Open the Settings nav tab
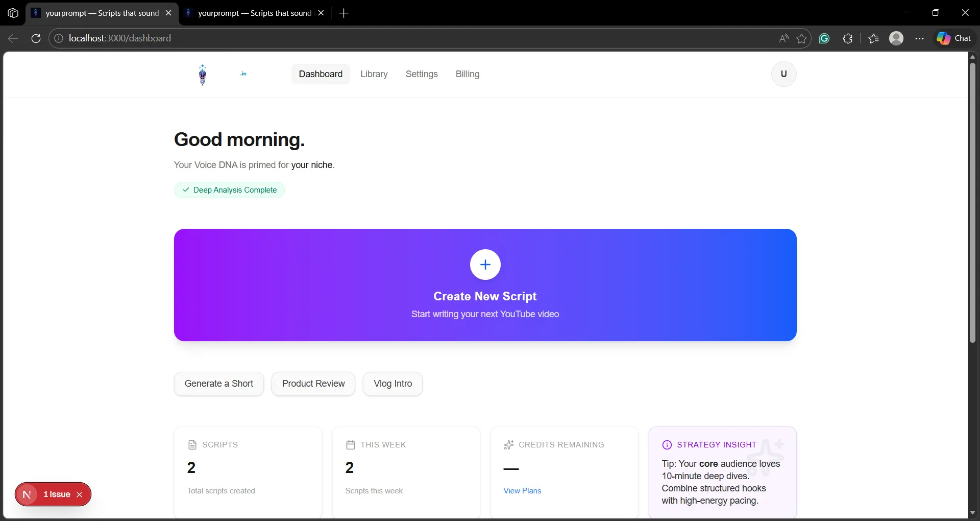Image resolution: width=980 pixels, height=521 pixels. 422,74
